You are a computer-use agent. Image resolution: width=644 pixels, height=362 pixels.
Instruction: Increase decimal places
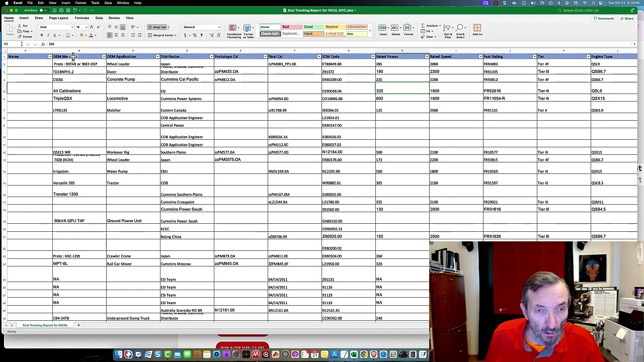tap(211, 35)
